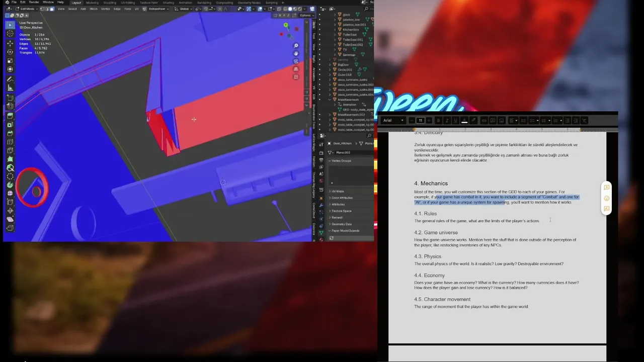Click the text color underline swatch in Docs
The image size is (644, 362).
(x=464, y=121)
